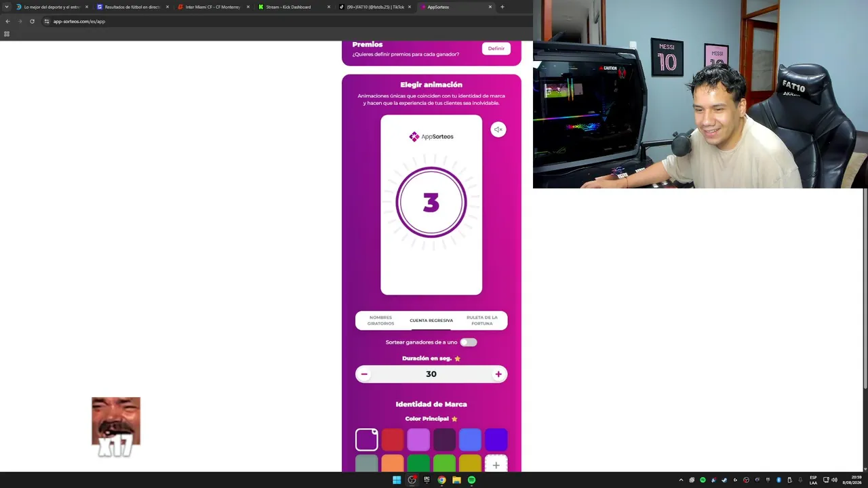Open Epic Games Launcher from the taskbar

427,480
